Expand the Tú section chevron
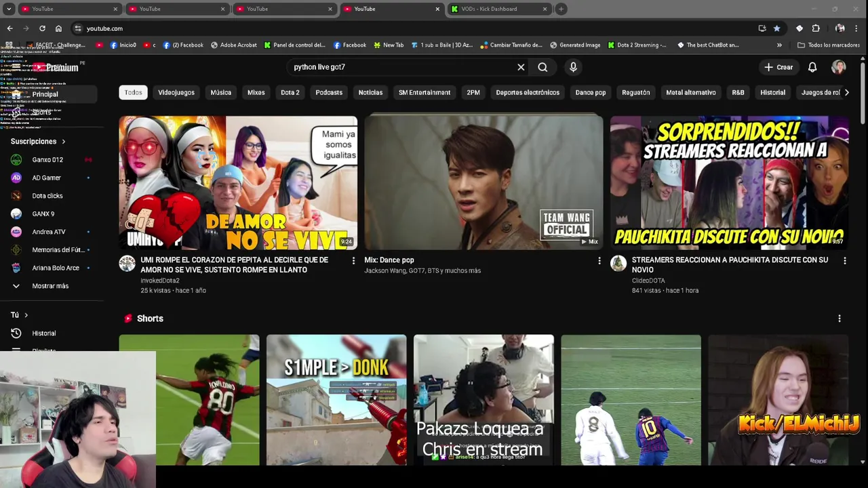Viewport: 868px width, 488px height. [x=26, y=315]
